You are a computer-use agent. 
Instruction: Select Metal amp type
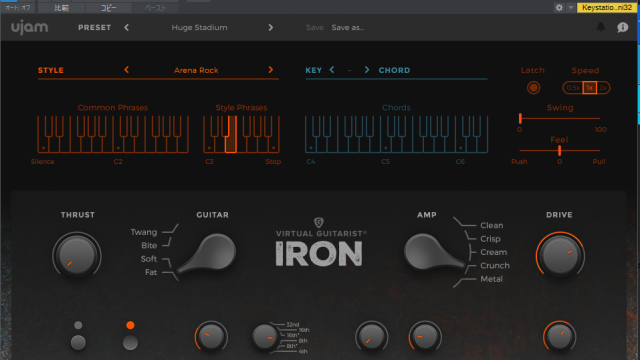[491, 279]
